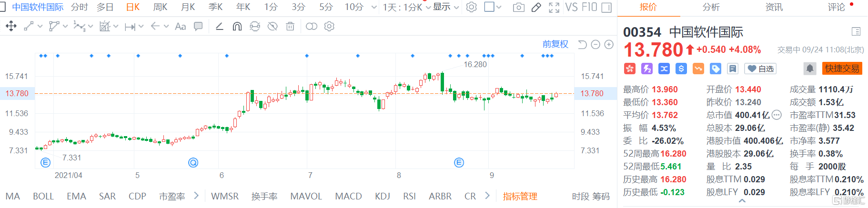Select the MACD indicator

click(348, 196)
